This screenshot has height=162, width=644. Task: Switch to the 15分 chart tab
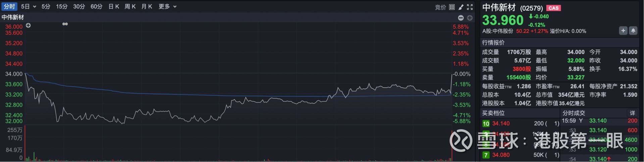click(x=62, y=6)
